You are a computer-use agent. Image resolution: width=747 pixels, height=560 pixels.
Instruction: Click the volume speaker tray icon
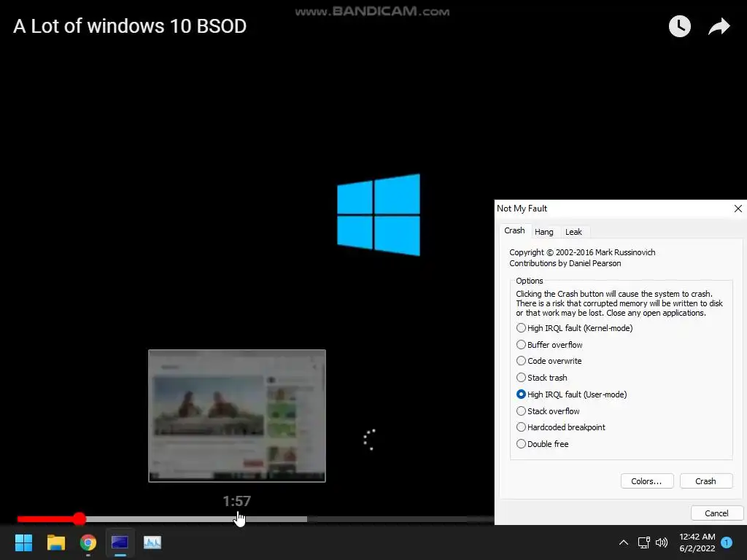(x=662, y=542)
